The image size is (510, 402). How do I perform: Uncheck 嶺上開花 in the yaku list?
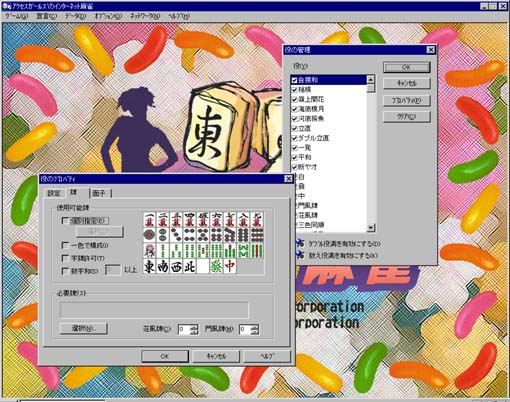pos(294,99)
